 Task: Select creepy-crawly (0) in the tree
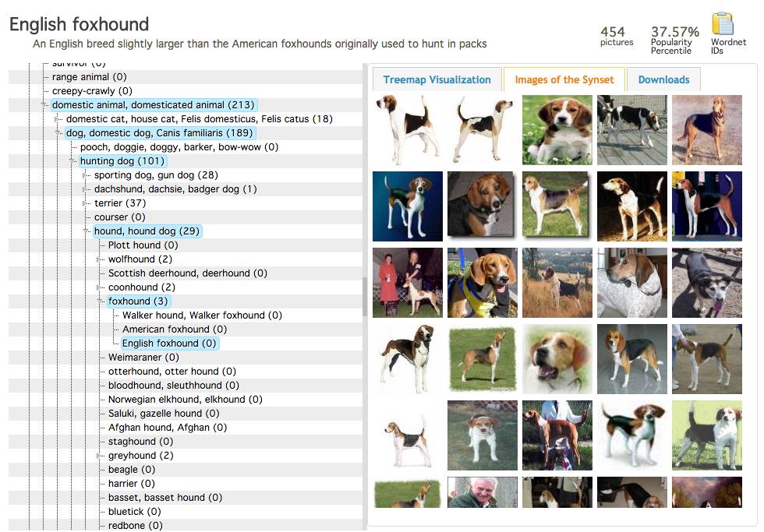pos(92,91)
